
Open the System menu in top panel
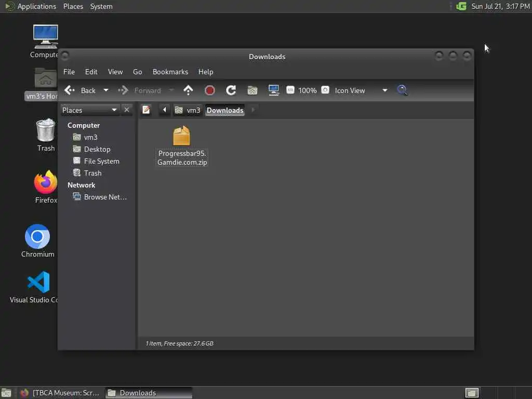point(101,6)
